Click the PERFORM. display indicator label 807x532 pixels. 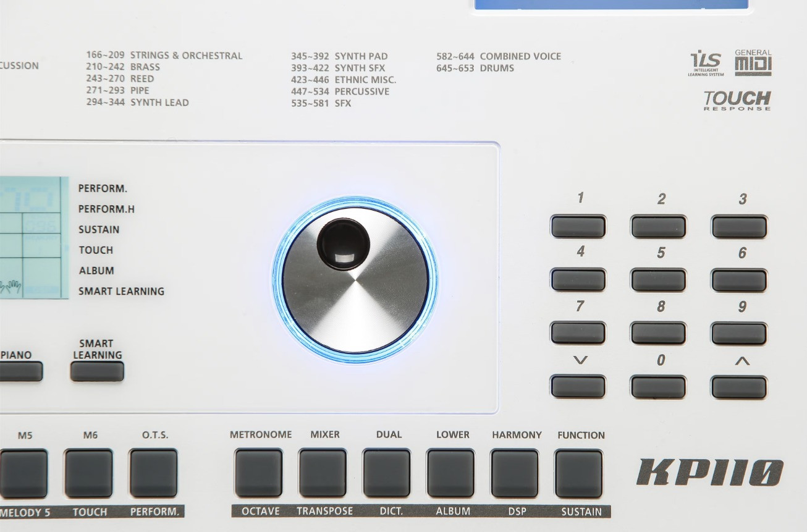tap(103, 188)
